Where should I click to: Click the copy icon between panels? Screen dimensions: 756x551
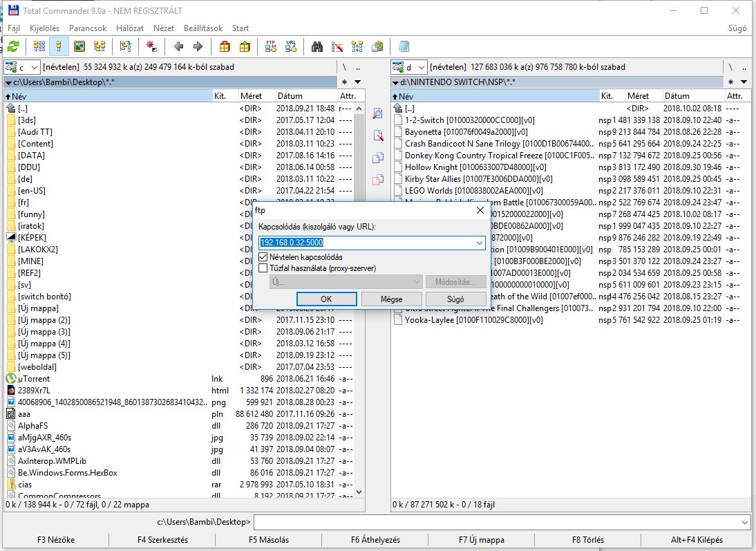pos(378,158)
